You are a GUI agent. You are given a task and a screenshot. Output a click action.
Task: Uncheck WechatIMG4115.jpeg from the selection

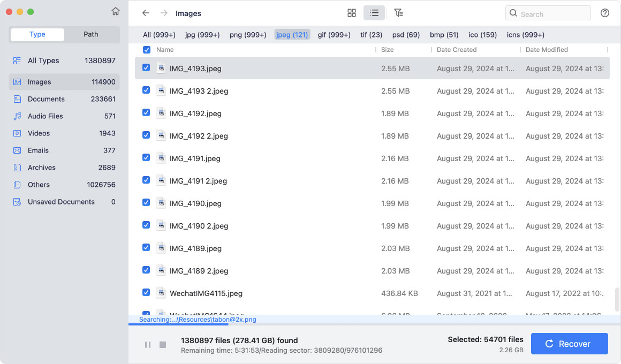coord(146,293)
